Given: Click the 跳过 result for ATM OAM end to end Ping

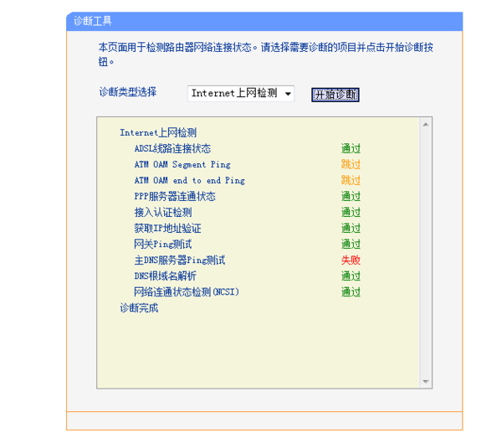Looking at the screenshot, I should click(351, 180).
